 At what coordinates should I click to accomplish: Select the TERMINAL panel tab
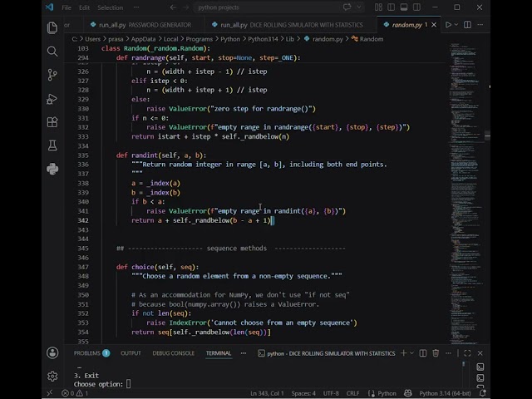(219, 353)
